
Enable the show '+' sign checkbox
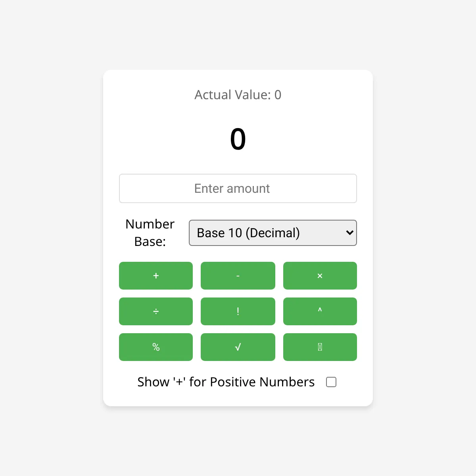331,382
